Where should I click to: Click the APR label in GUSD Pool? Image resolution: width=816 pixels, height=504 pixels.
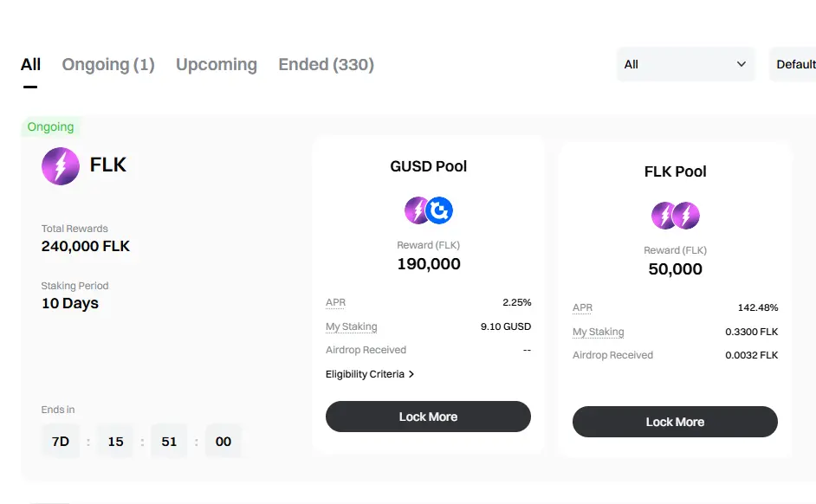pyautogui.click(x=335, y=302)
